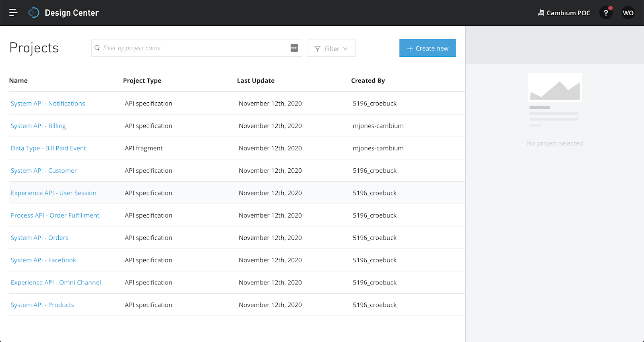This screenshot has height=342, width=644.
Task: Click the project preview placeholder thumbnail
Action: tap(555, 87)
